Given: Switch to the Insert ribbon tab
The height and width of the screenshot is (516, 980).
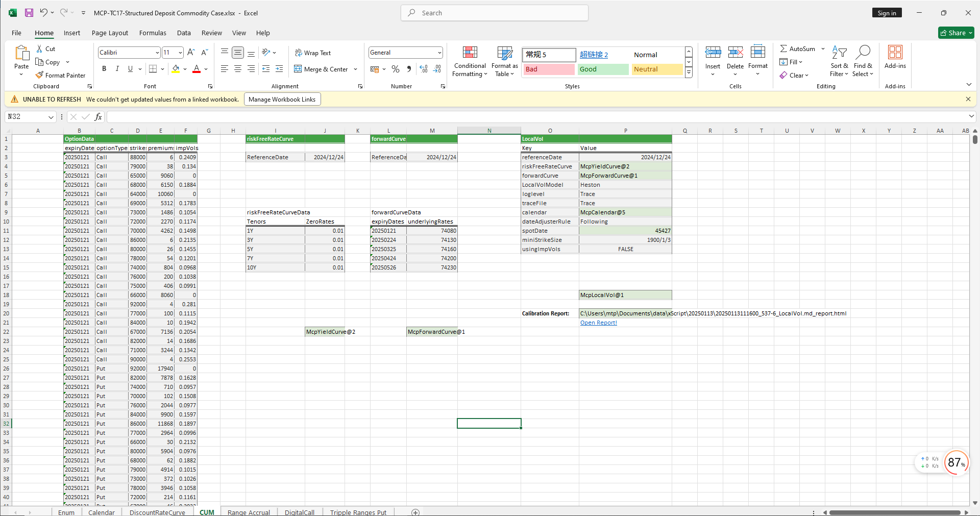Looking at the screenshot, I should pyautogui.click(x=72, y=33).
